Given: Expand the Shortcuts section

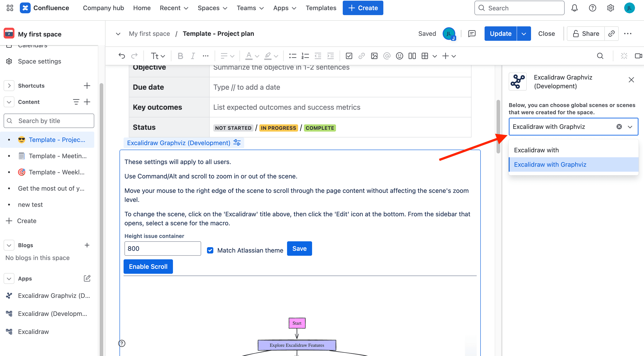Looking at the screenshot, I should 9,85.
